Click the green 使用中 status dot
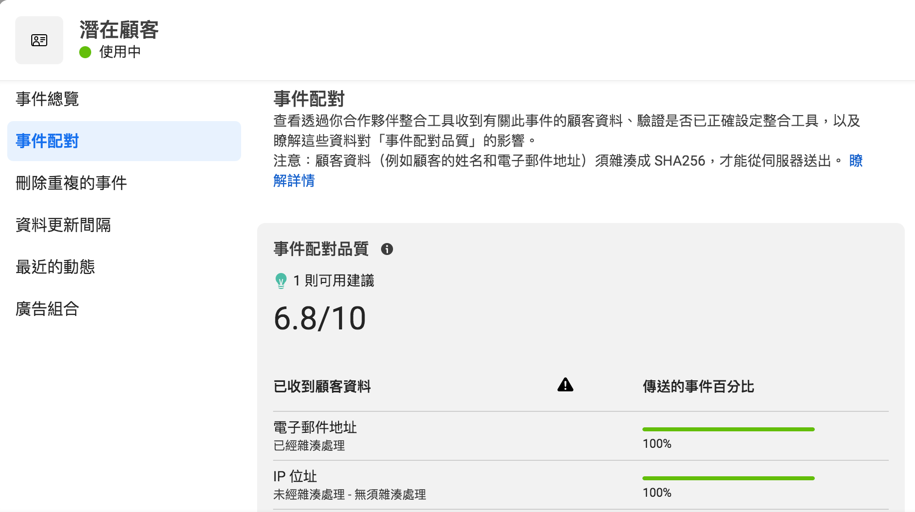 tap(85, 52)
